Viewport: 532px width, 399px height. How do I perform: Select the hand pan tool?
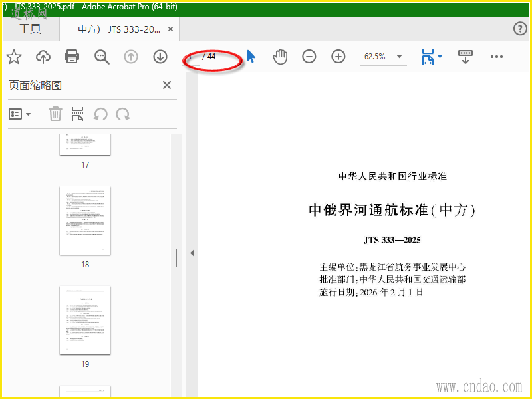(x=280, y=57)
